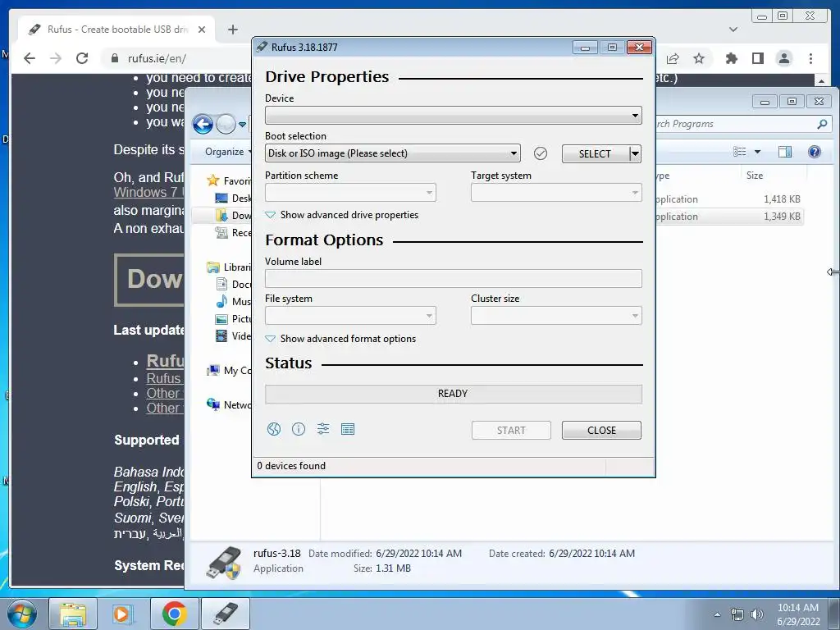Open the Partition scheme dropdown

coord(350,193)
